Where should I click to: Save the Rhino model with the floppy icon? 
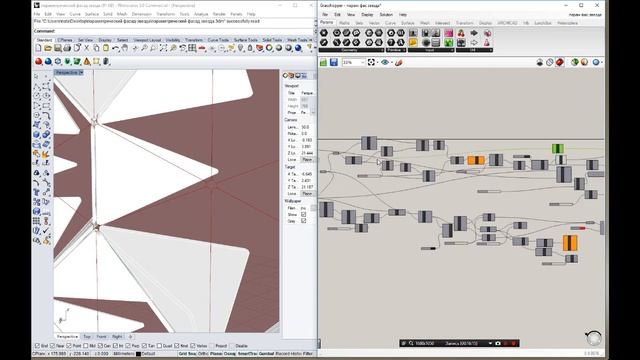[x=58, y=48]
